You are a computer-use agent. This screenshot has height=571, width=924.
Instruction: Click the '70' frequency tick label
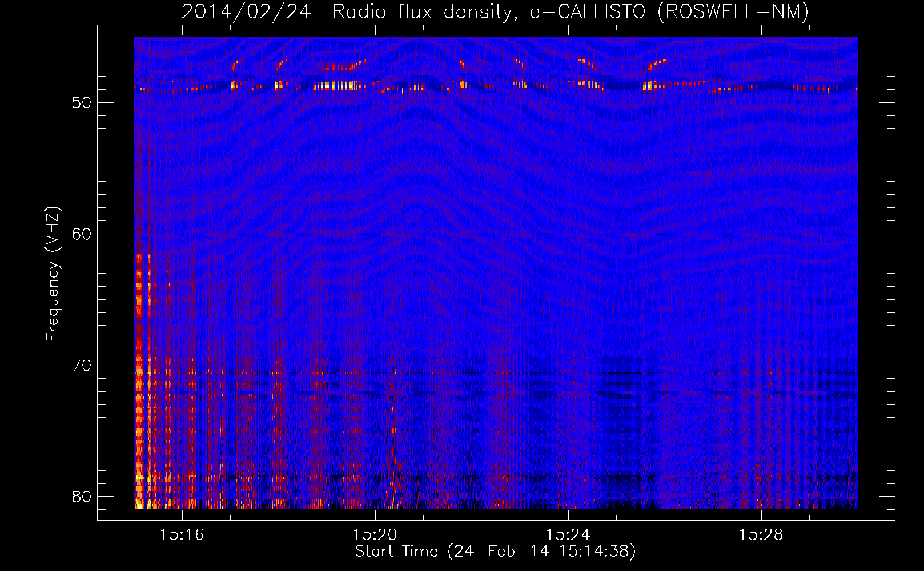click(x=82, y=365)
